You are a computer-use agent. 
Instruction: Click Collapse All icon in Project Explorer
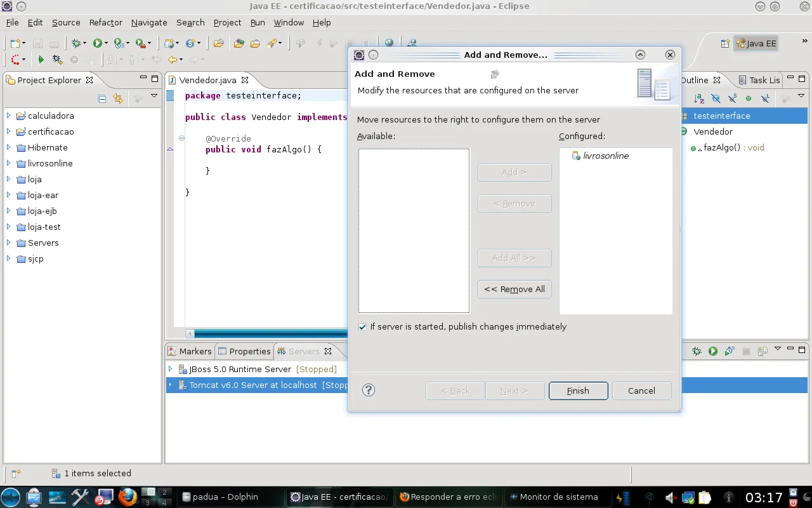pyautogui.click(x=101, y=98)
